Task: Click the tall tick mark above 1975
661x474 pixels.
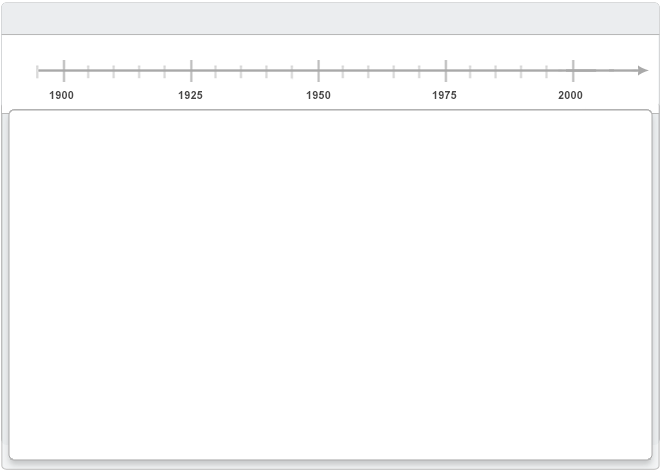Action: (x=446, y=71)
